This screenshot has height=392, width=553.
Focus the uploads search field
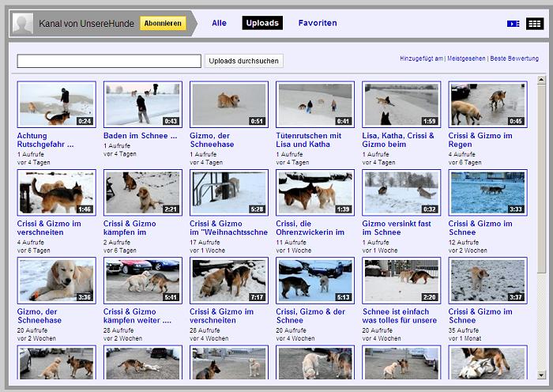point(109,61)
